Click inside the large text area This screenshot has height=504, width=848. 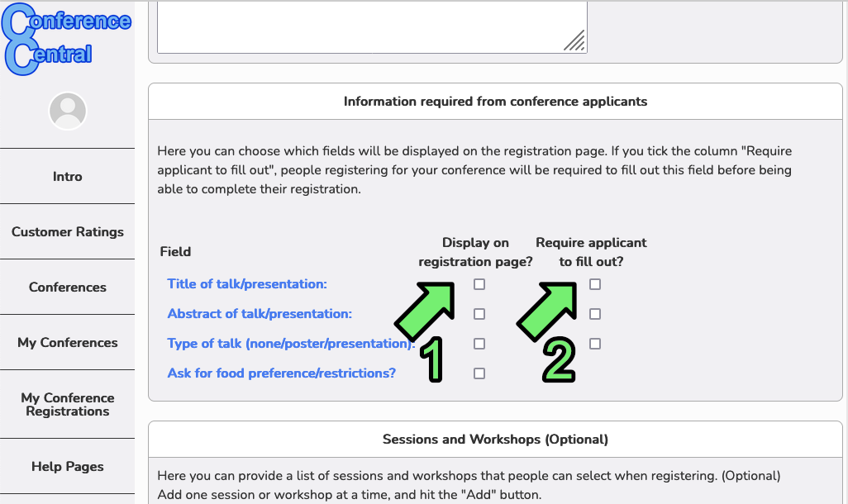372,27
